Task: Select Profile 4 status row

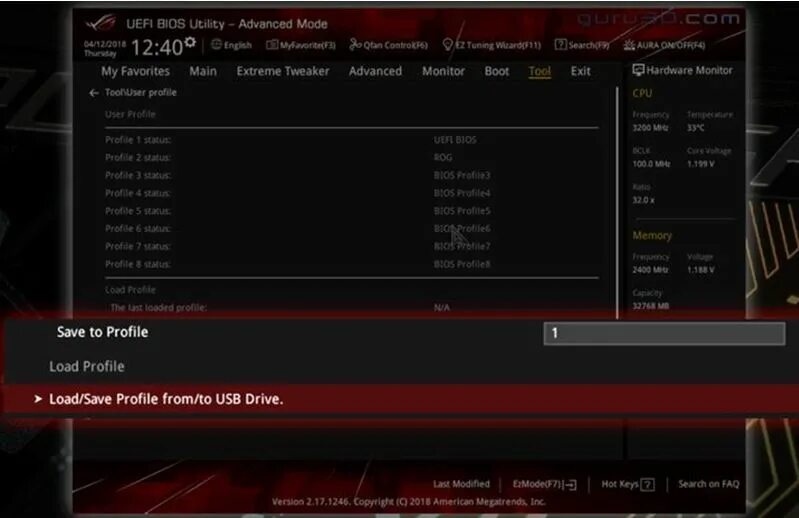Action: click(352, 193)
